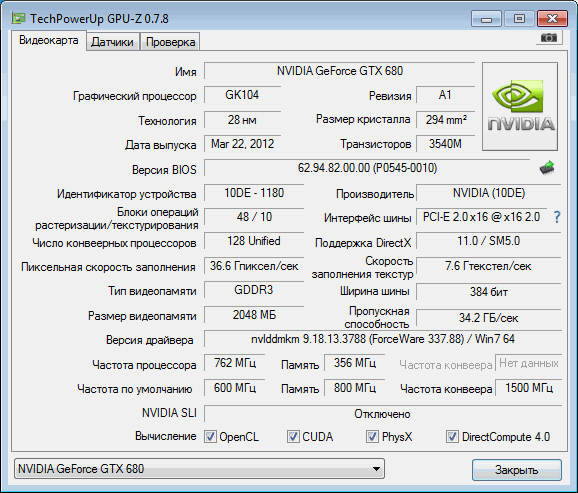Click the 3540M transistors field
This screenshot has width=578, height=493.
click(445, 144)
